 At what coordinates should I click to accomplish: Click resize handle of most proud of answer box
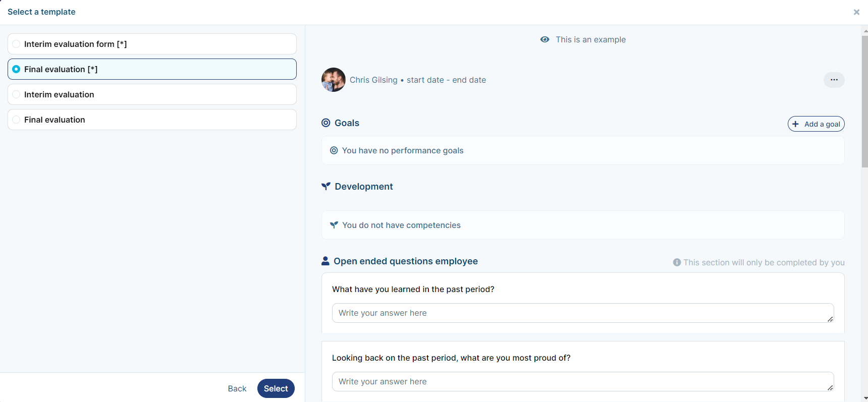point(830,387)
